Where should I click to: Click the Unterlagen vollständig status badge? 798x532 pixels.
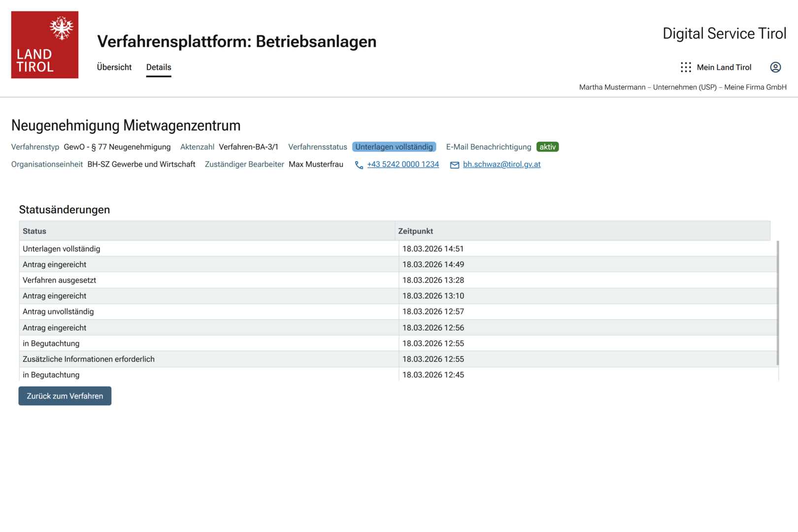pos(394,147)
